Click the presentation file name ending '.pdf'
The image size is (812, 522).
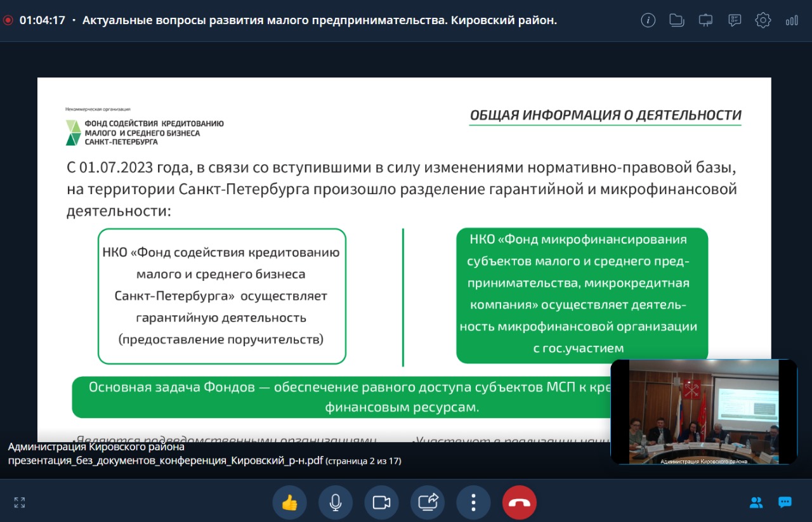click(x=165, y=460)
